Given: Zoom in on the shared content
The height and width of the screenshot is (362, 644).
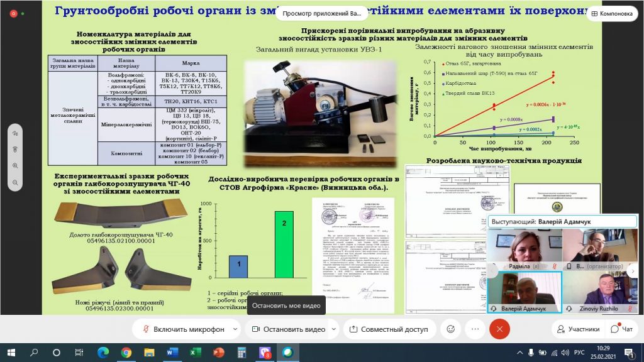Looking at the screenshot, I should click(x=15, y=166).
